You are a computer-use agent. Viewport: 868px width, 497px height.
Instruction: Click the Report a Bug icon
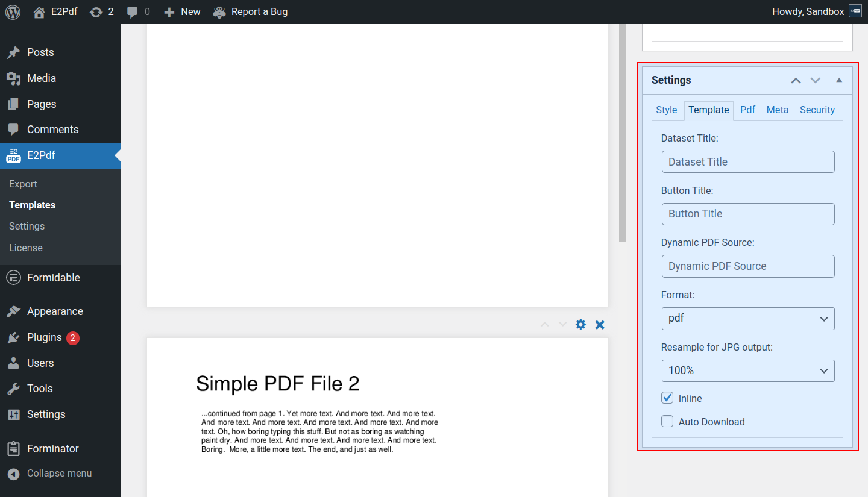pyautogui.click(x=219, y=12)
